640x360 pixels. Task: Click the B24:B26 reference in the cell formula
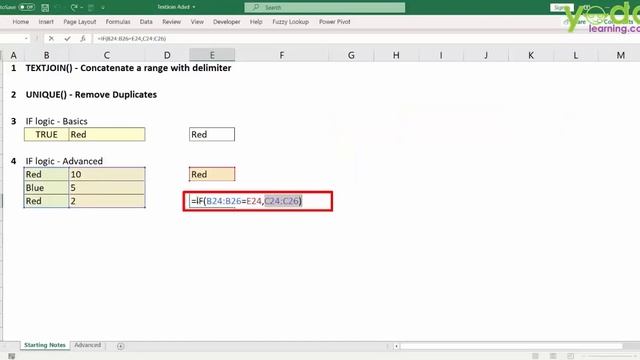224,201
